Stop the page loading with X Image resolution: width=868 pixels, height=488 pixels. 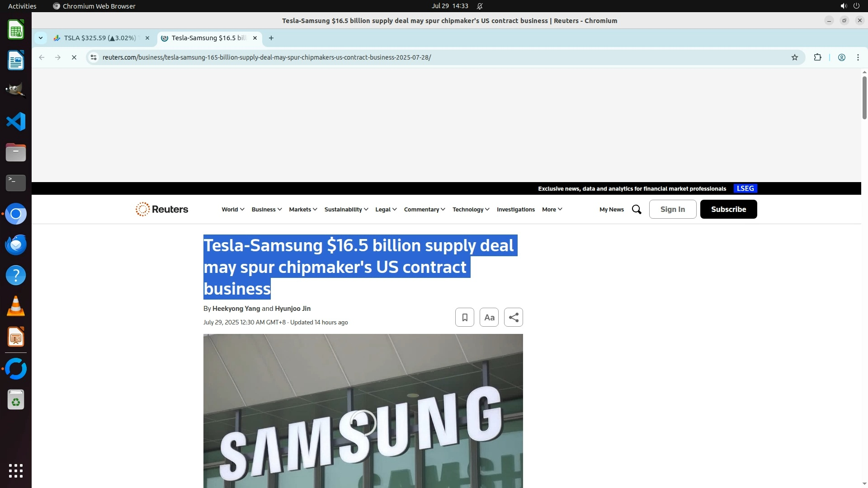pyautogui.click(x=74, y=57)
